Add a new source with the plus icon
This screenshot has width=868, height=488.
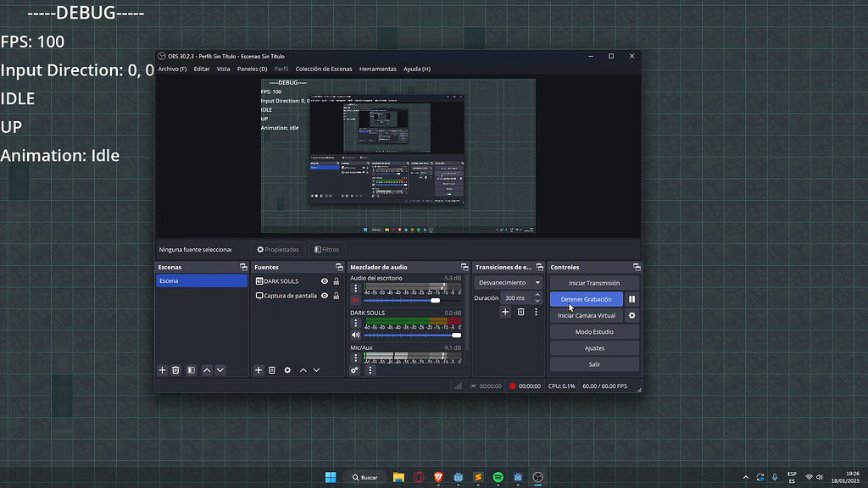[x=259, y=370]
